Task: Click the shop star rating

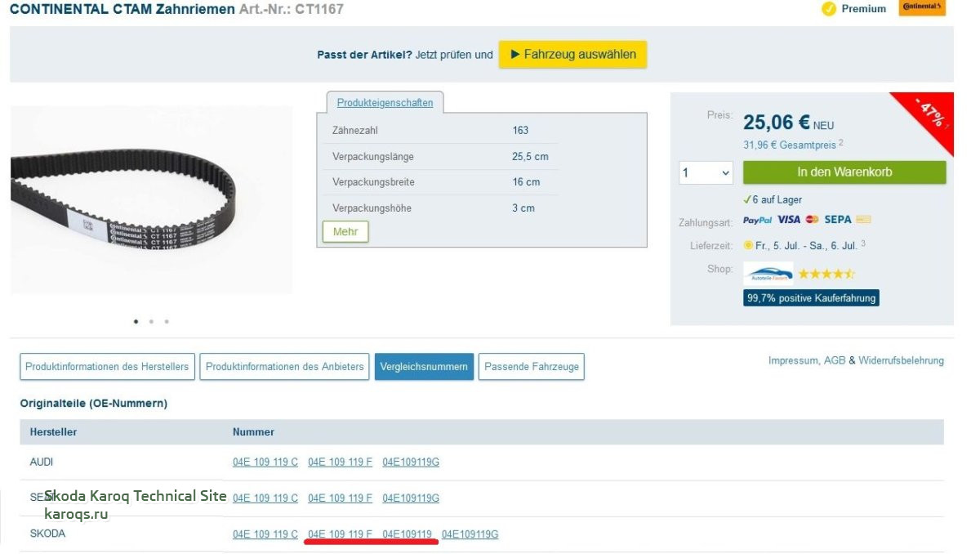Action: click(826, 274)
